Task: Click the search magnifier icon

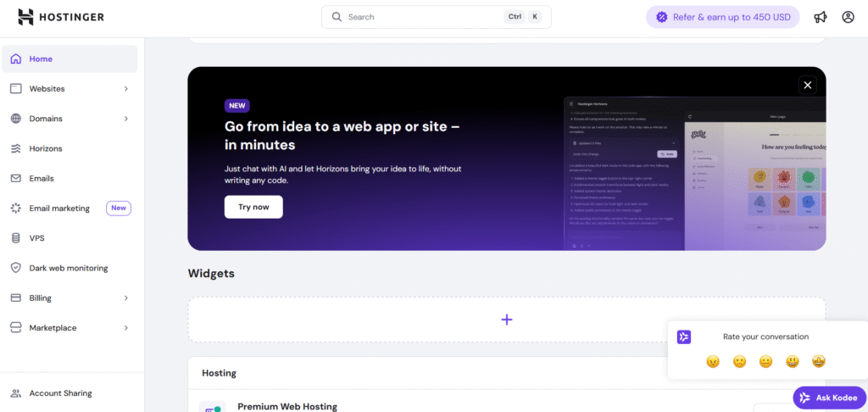Action: coord(337,17)
